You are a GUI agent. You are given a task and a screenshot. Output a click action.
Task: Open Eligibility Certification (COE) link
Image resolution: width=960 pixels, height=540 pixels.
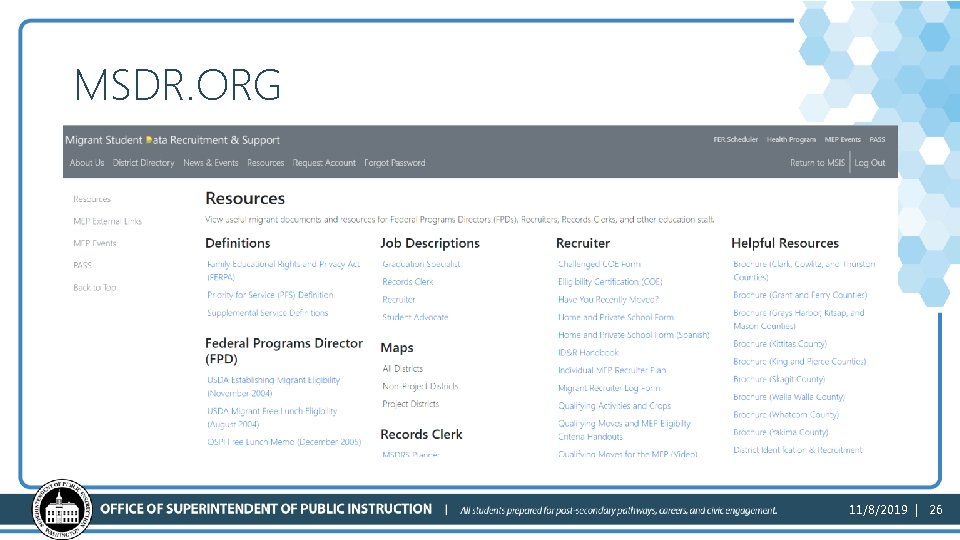pyautogui.click(x=610, y=282)
